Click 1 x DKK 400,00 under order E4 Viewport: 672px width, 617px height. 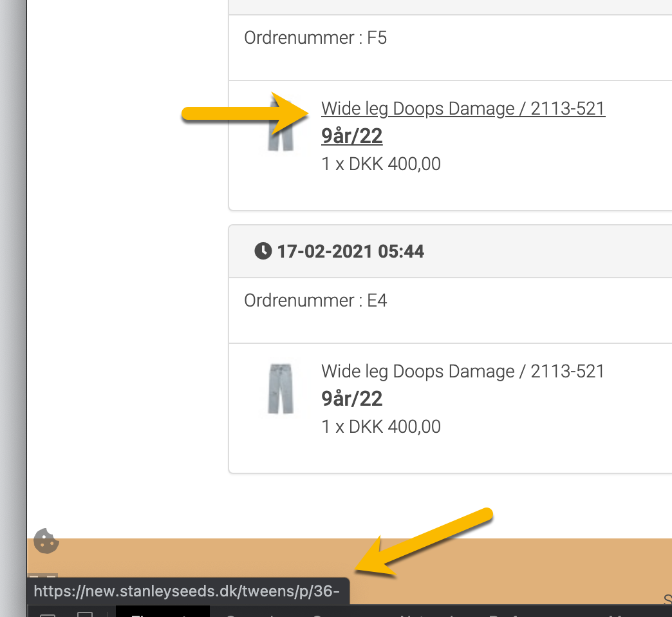[381, 427]
